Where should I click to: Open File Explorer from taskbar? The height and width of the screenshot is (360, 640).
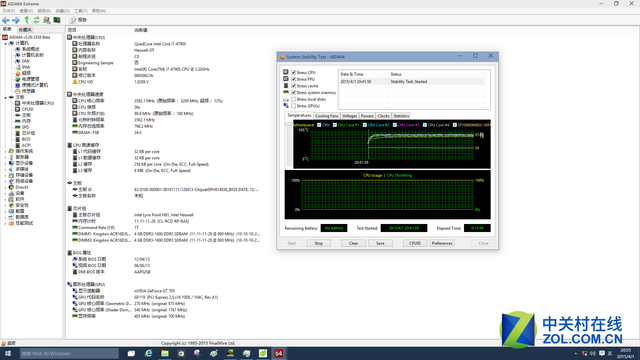pos(165,353)
